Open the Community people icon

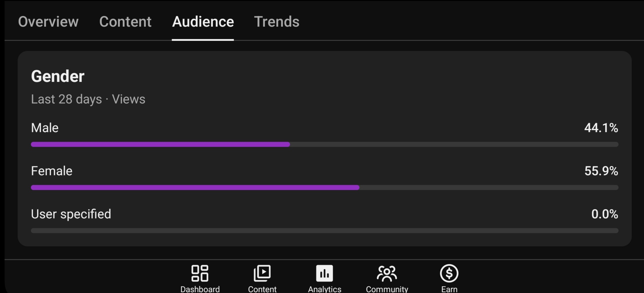(387, 273)
